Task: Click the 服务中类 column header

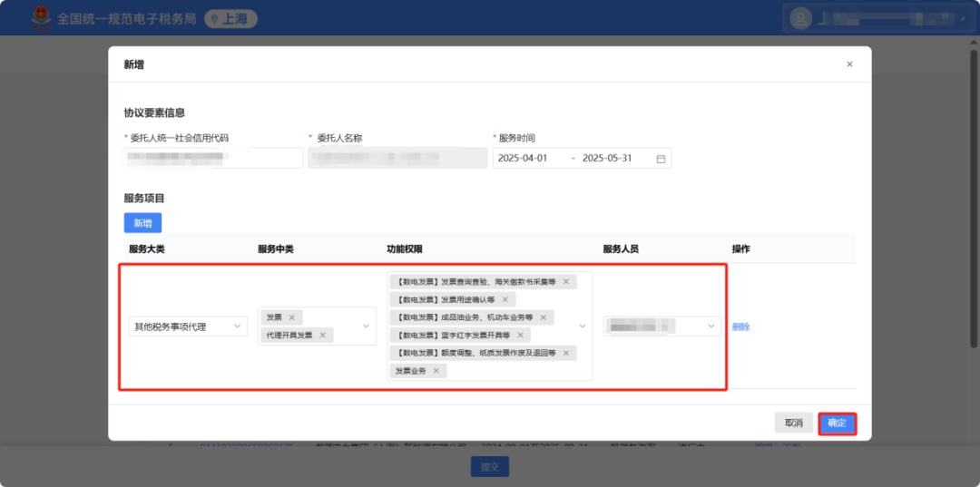Action: pos(276,249)
